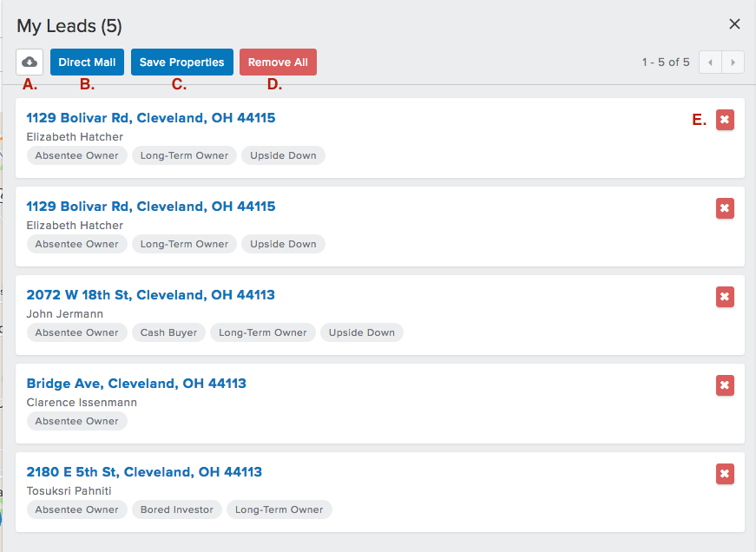Click owner name Clarence Issenmann

coord(82,403)
